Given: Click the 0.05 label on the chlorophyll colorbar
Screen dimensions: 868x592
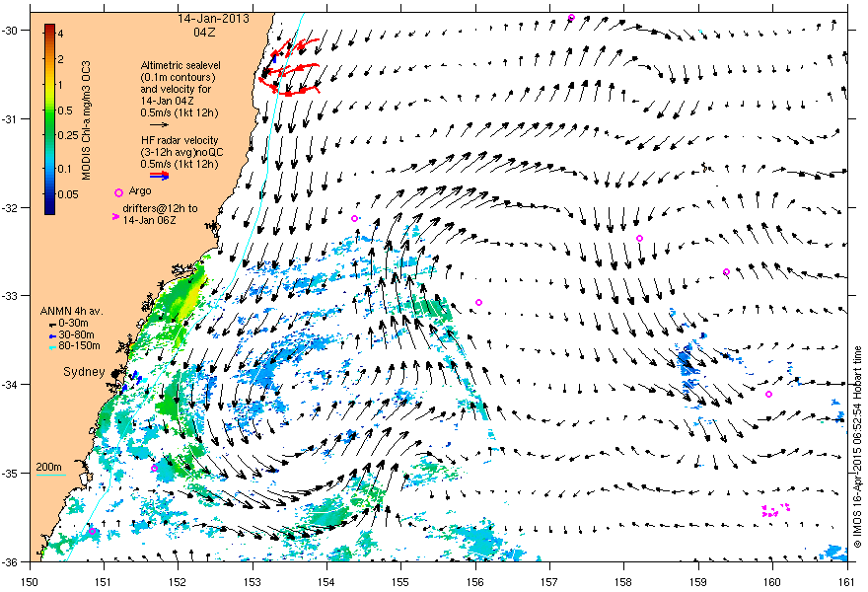Looking at the screenshot, I should [x=68, y=194].
